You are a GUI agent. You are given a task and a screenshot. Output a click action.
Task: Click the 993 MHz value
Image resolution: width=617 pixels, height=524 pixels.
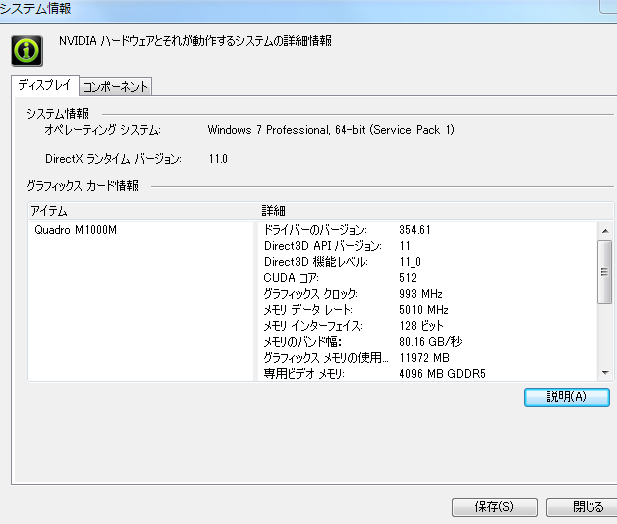(x=421, y=294)
